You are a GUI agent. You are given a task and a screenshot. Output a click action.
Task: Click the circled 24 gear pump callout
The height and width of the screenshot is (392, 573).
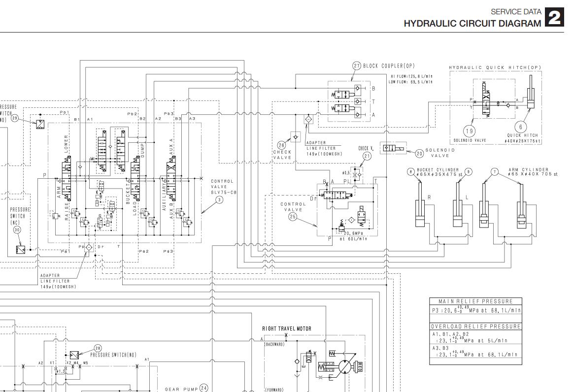point(203,388)
